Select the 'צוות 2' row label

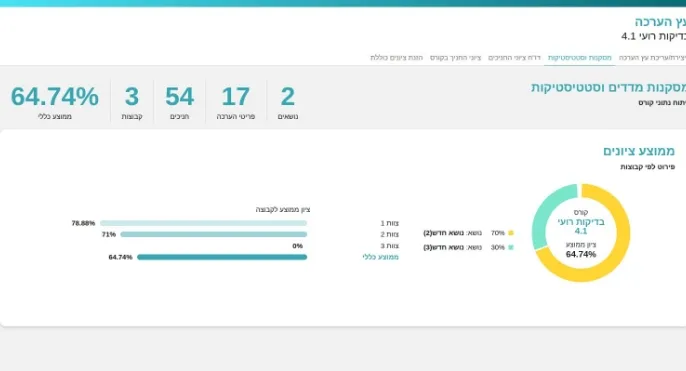tap(389, 234)
